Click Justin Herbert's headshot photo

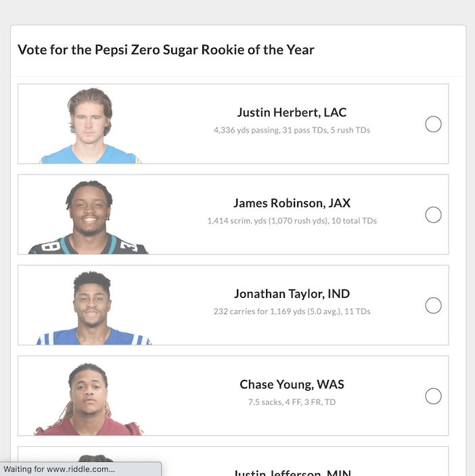tap(90, 126)
